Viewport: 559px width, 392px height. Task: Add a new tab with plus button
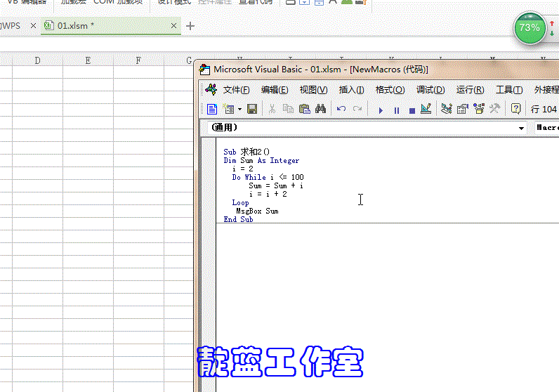click(190, 26)
